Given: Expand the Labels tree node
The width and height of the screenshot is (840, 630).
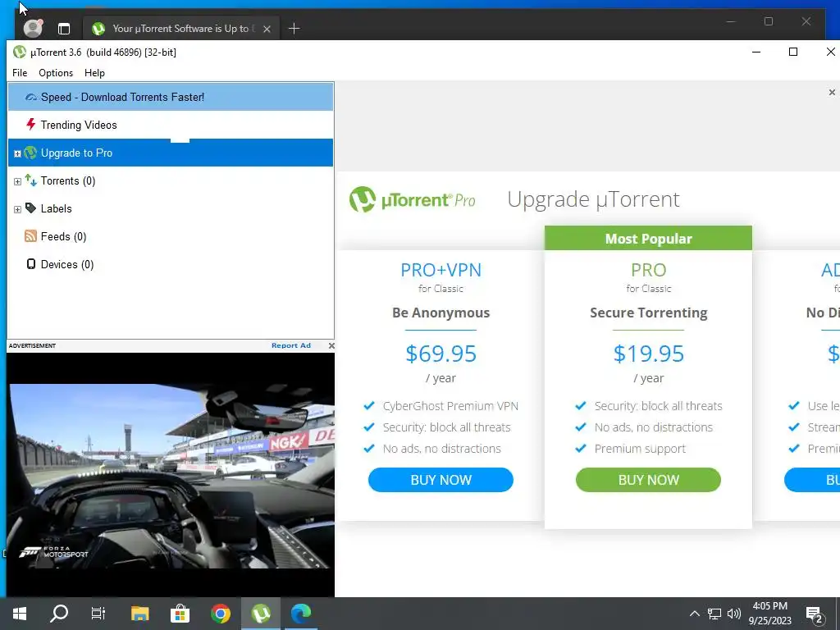Looking at the screenshot, I should [17, 209].
